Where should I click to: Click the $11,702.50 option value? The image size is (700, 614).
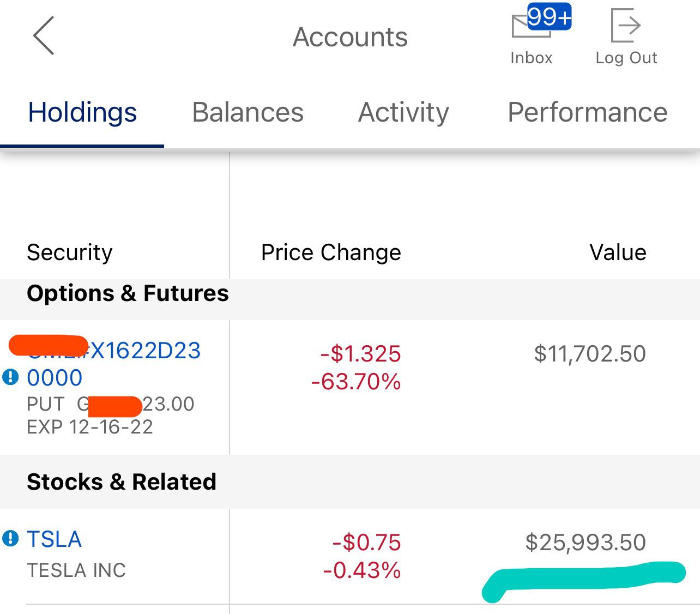click(x=590, y=354)
